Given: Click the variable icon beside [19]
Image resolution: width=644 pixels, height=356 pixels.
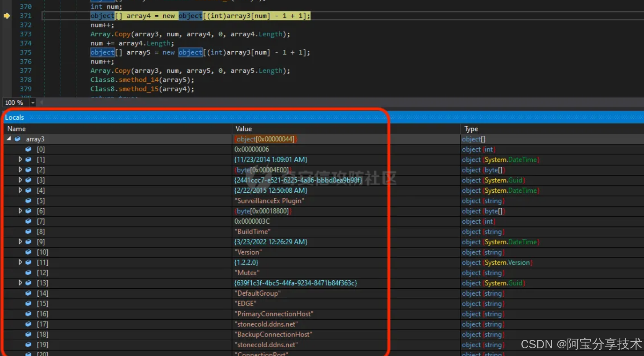Looking at the screenshot, I should point(28,345).
